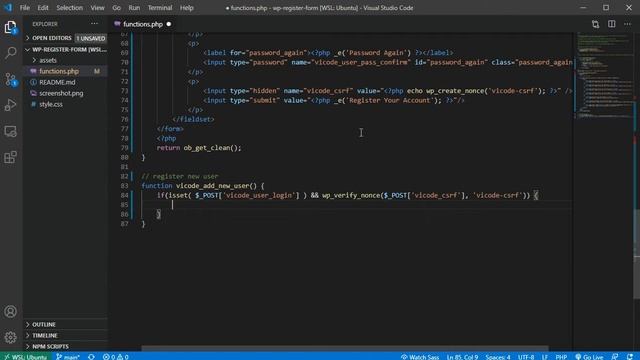Click line number 83 in gutter
Image resolution: width=640 pixels, height=360 pixels.
[x=124, y=186]
